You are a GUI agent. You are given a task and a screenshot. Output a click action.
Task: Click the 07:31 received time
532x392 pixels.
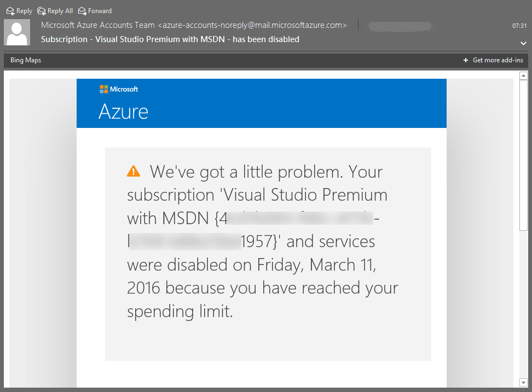pos(519,26)
